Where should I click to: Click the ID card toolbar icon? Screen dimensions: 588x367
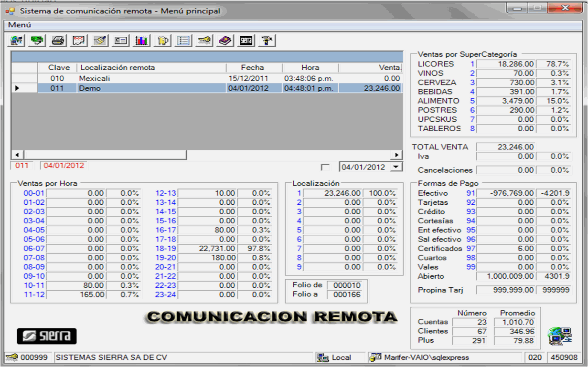(120, 41)
